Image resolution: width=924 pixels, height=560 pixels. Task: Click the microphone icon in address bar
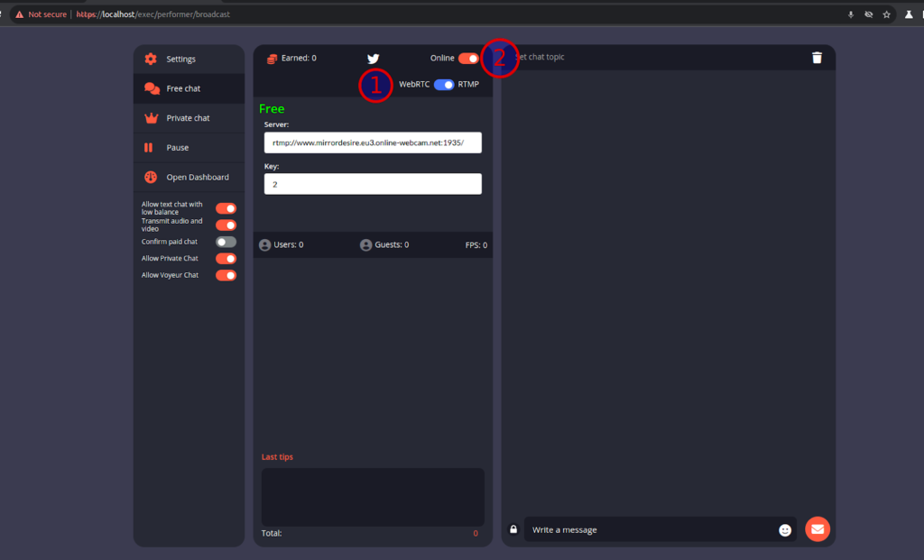[851, 14]
